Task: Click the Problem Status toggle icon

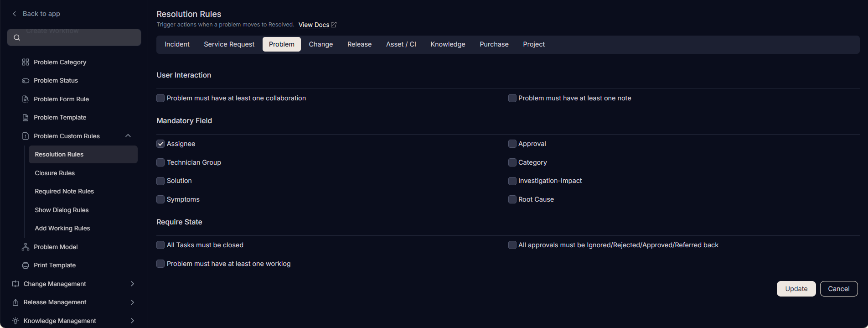Action: tap(26, 81)
